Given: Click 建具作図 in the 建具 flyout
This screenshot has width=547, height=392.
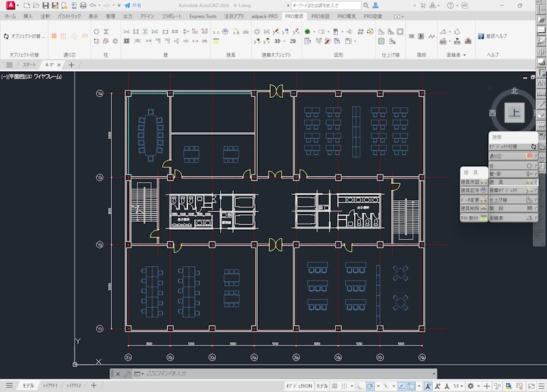Looking at the screenshot, I should pos(474,182).
